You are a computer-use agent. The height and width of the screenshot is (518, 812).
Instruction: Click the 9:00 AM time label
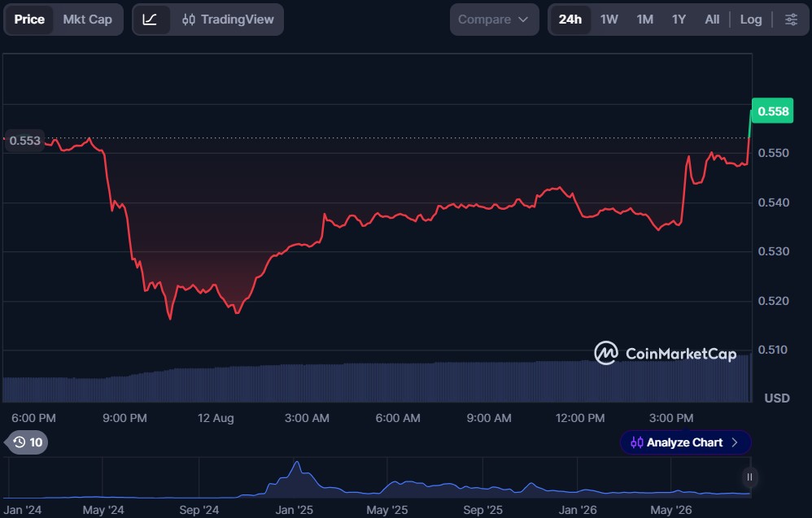pyautogui.click(x=489, y=418)
